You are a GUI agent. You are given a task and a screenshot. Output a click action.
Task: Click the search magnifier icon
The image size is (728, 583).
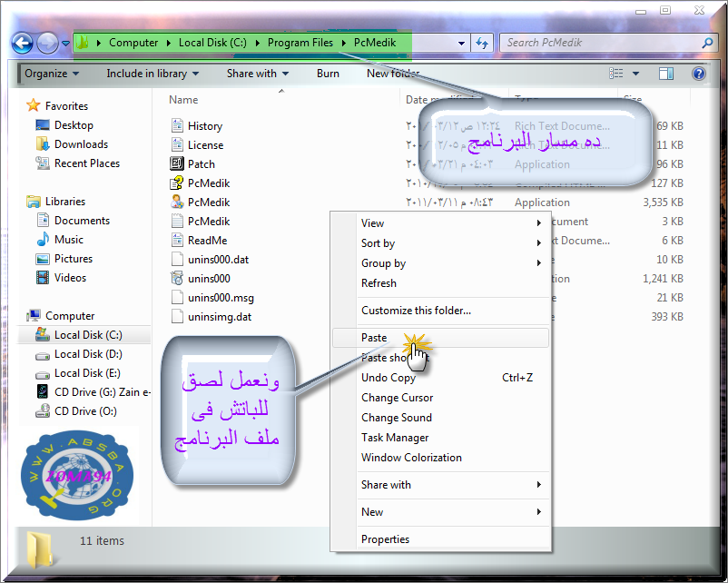pyautogui.click(x=707, y=43)
